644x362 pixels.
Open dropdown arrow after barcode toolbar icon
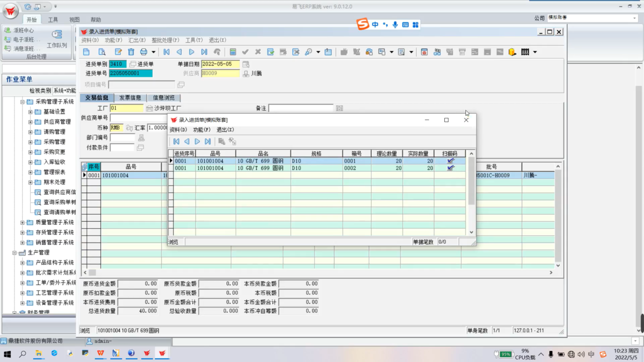pyautogui.click(x=535, y=52)
